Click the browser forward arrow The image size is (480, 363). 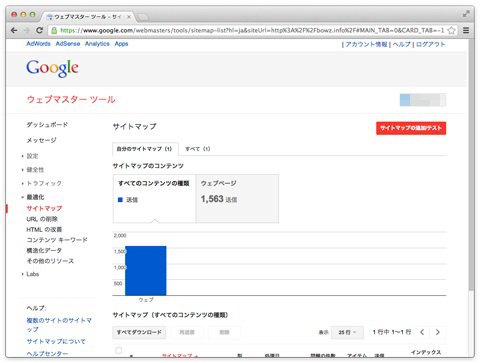click(27, 30)
